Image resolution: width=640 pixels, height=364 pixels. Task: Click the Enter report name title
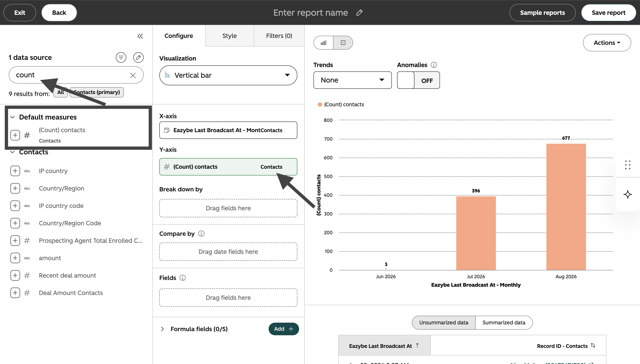pos(310,12)
